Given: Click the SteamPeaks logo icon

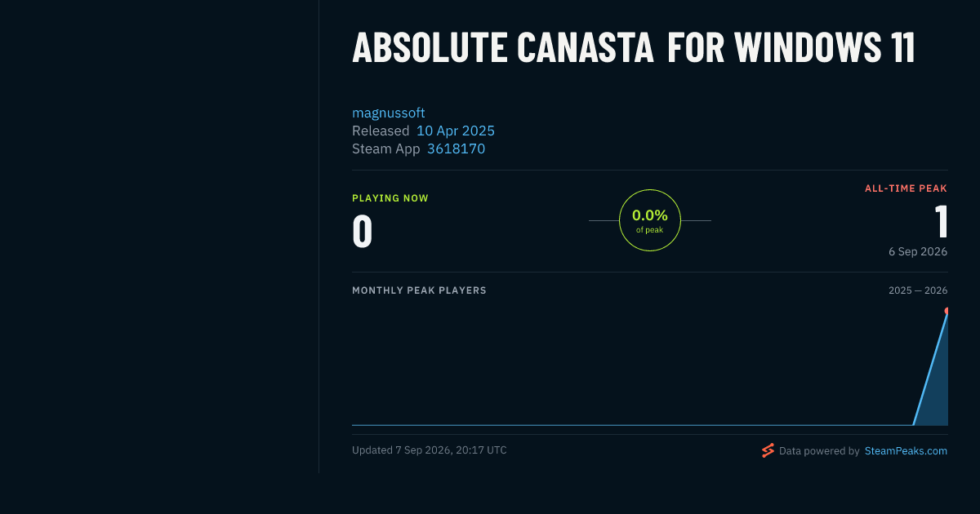Looking at the screenshot, I should 768,450.
